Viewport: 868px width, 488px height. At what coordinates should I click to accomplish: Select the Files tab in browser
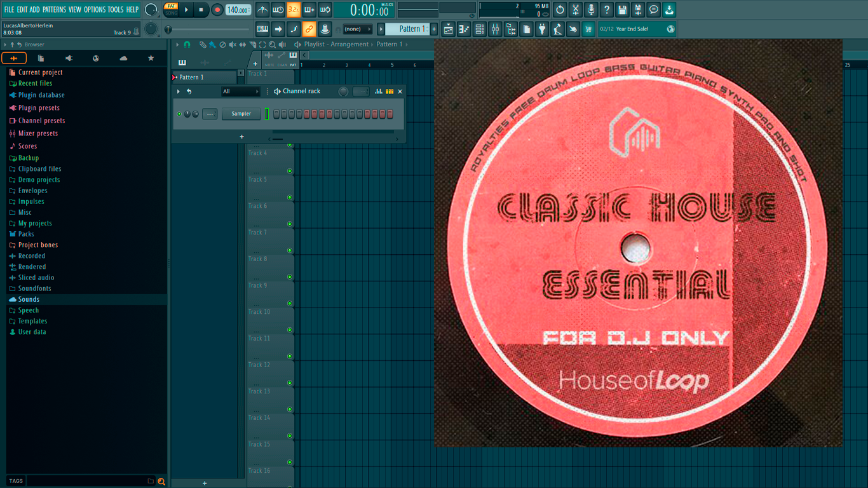(x=41, y=58)
